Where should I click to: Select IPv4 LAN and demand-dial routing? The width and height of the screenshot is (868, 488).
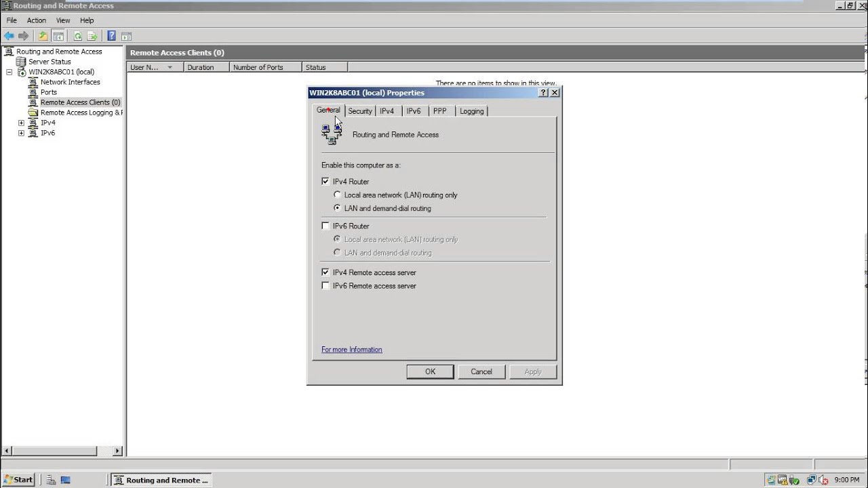(x=337, y=209)
